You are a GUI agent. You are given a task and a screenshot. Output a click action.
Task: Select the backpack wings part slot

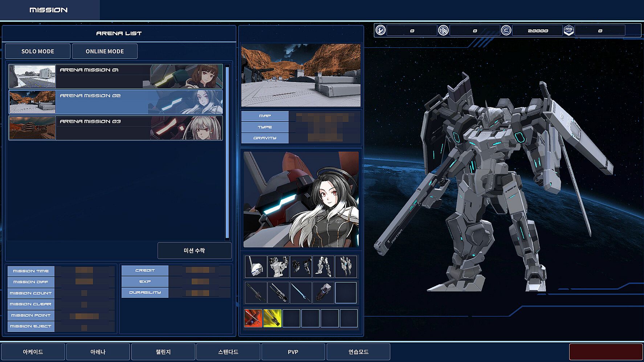pyautogui.click(x=346, y=267)
